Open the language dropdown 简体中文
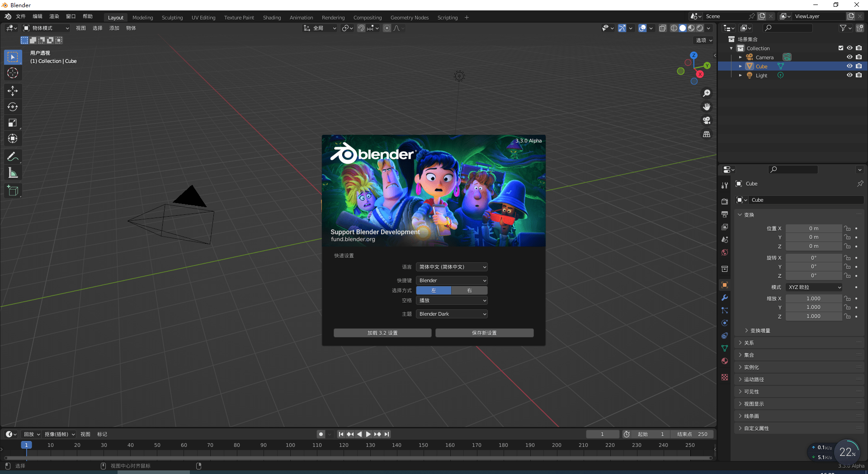 click(452, 267)
